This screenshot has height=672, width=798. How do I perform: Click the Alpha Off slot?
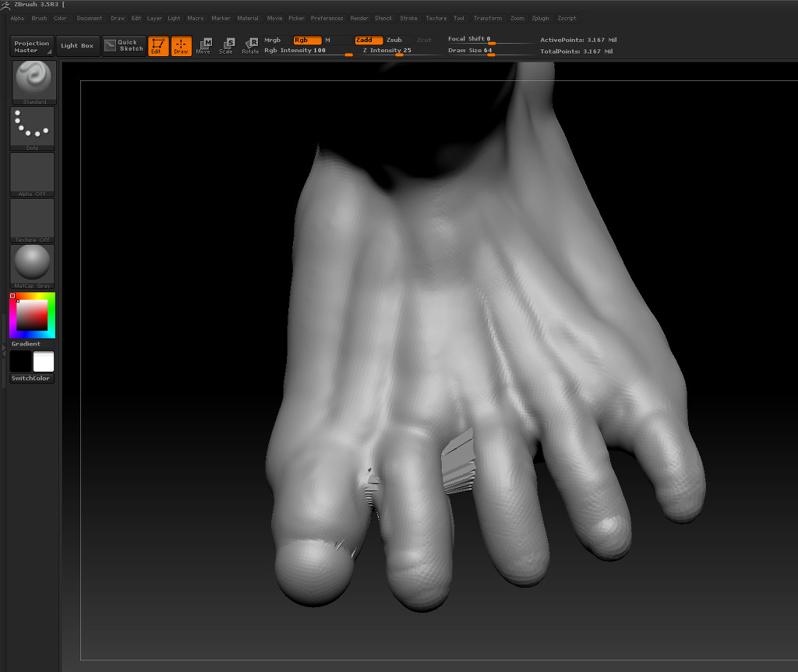(x=32, y=173)
